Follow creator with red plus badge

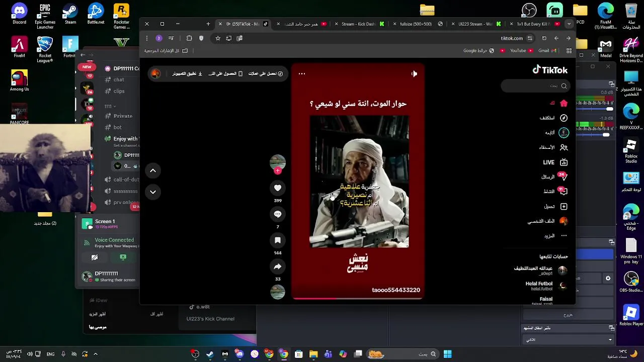[x=277, y=170]
